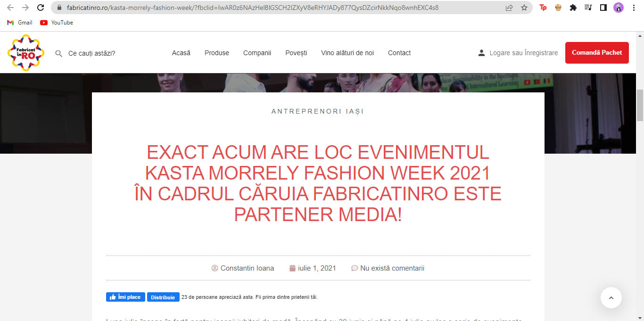Go back with the browser back arrow
Viewport: 644px width, 321px height.
[10, 8]
